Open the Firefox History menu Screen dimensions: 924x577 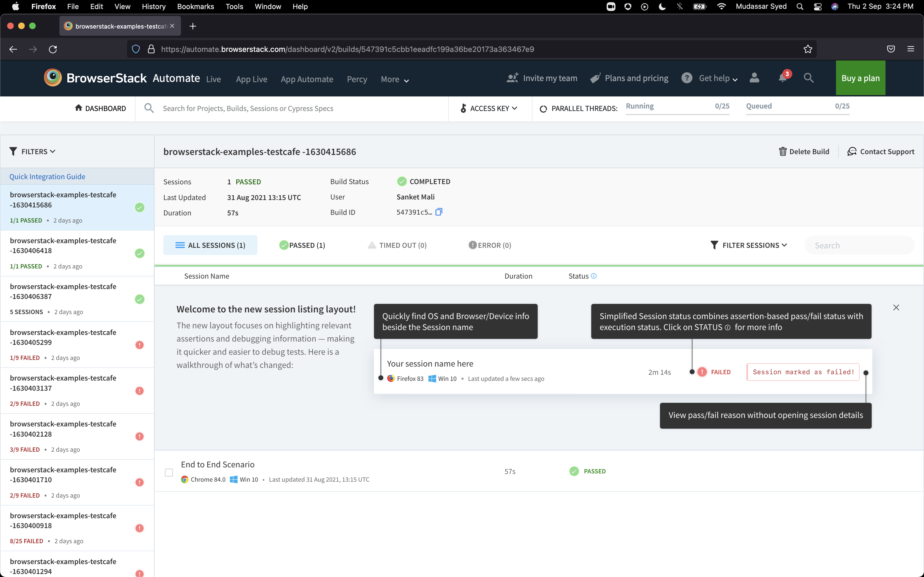click(x=153, y=7)
